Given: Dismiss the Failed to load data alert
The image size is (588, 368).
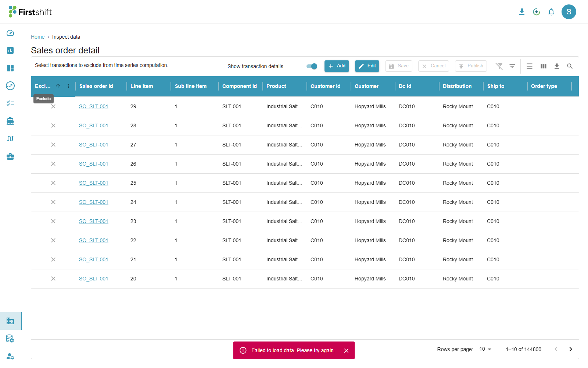Looking at the screenshot, I should (346, 351).
